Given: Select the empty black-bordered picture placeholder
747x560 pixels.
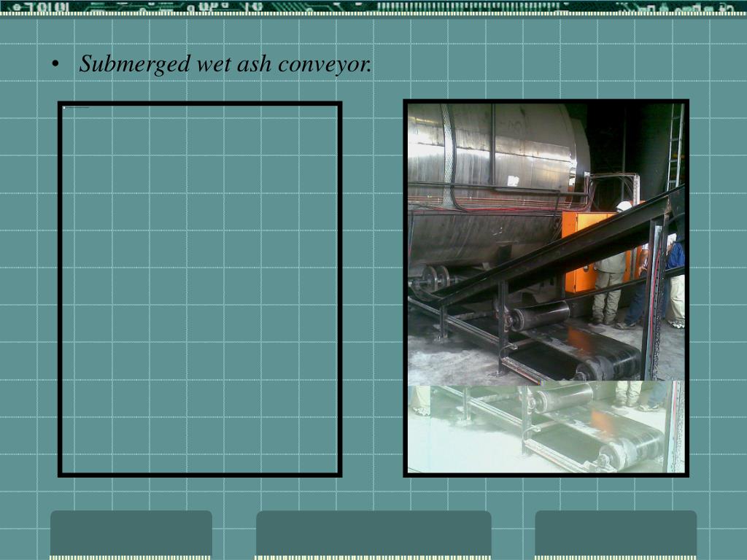Looking at the screenshot, I should (200, 289).
